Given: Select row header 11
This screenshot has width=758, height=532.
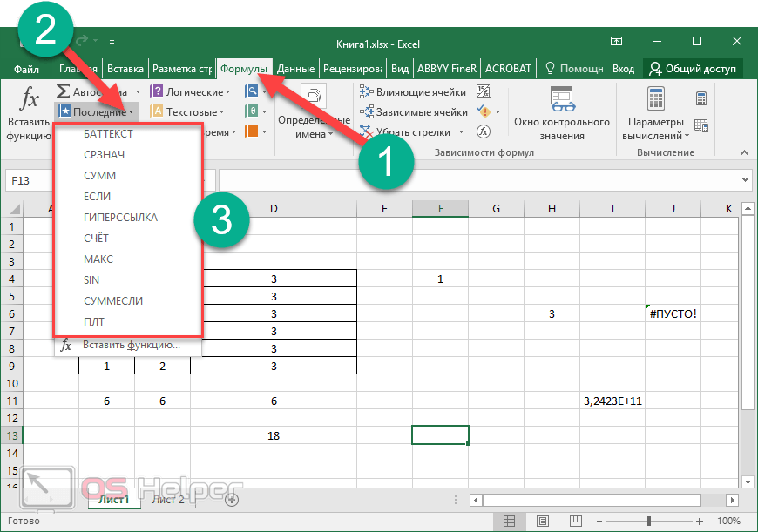Looking at the screenshot, I should [x=12, y=401].
